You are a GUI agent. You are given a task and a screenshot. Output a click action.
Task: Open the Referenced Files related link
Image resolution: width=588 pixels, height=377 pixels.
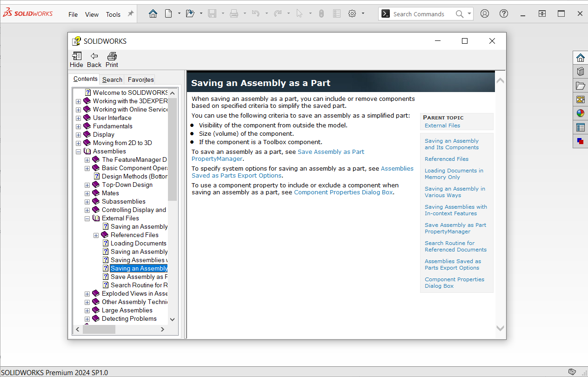(x=446, y=159)
